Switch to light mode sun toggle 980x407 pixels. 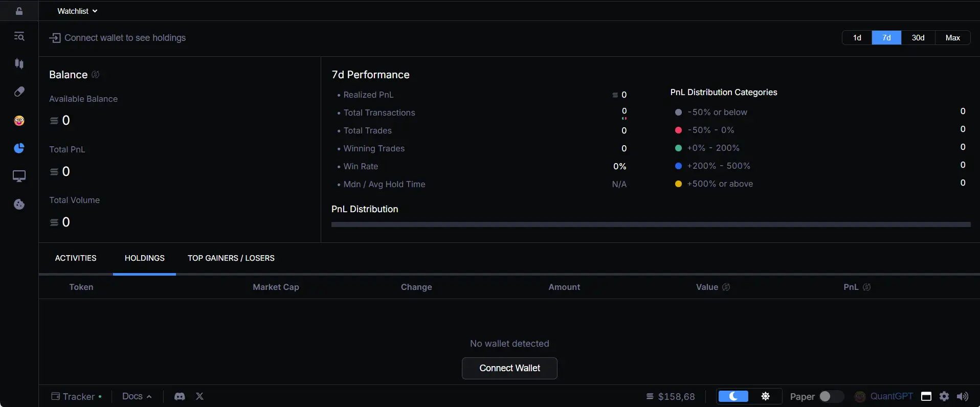[765, 396]
